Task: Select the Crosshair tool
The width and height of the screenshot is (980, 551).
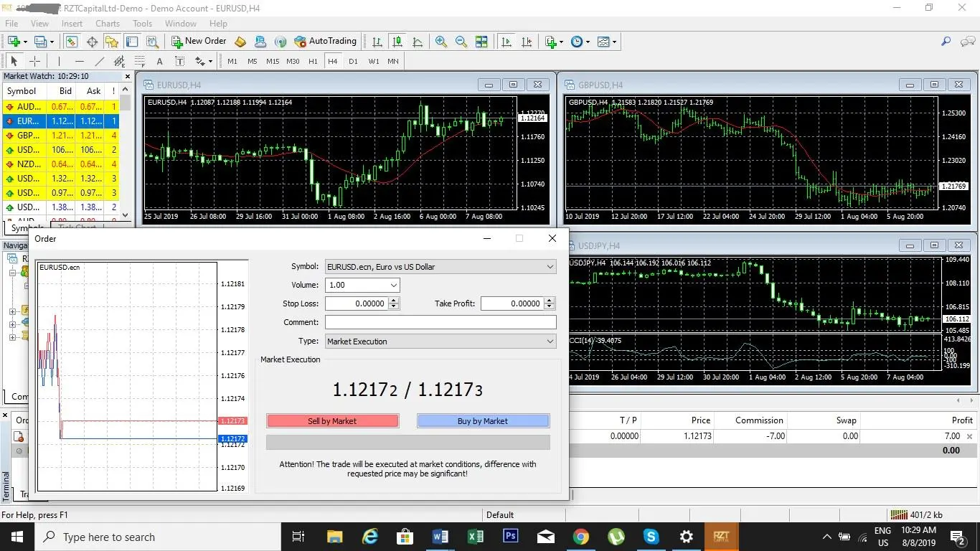Action: [x=34, y=61]
